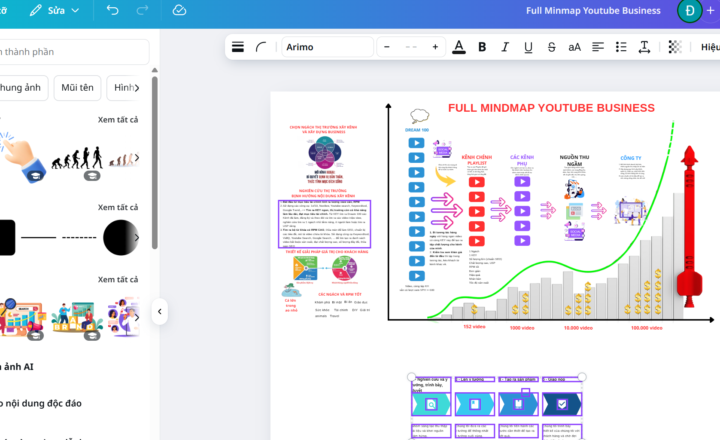Select the CÔNG TY heading
720x440 pixels.
[630, 158]
